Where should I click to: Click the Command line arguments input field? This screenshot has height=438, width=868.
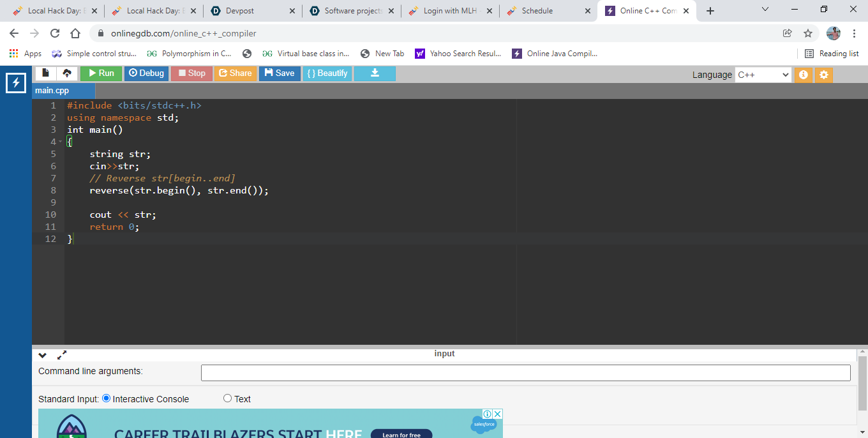525,372
